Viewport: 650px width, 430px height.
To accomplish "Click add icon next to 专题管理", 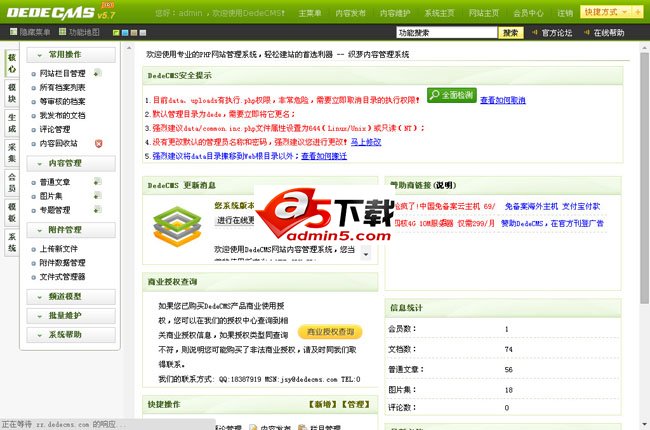I will (x=97, y=210).
